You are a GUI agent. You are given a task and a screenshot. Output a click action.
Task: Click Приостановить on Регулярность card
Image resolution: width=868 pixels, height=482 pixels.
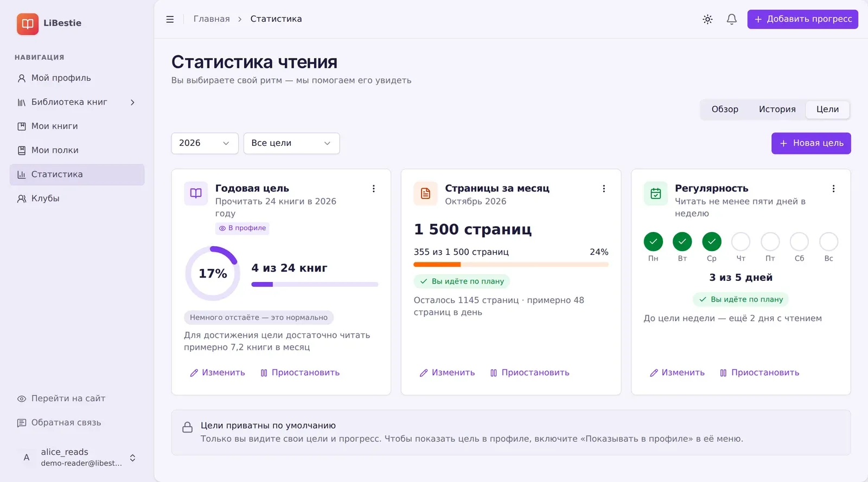coord(759,372)
